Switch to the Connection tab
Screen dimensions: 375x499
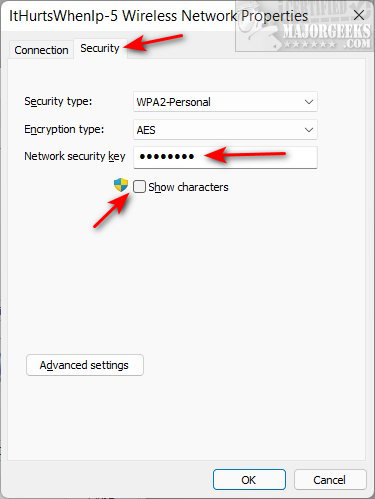tap(41, 50)
